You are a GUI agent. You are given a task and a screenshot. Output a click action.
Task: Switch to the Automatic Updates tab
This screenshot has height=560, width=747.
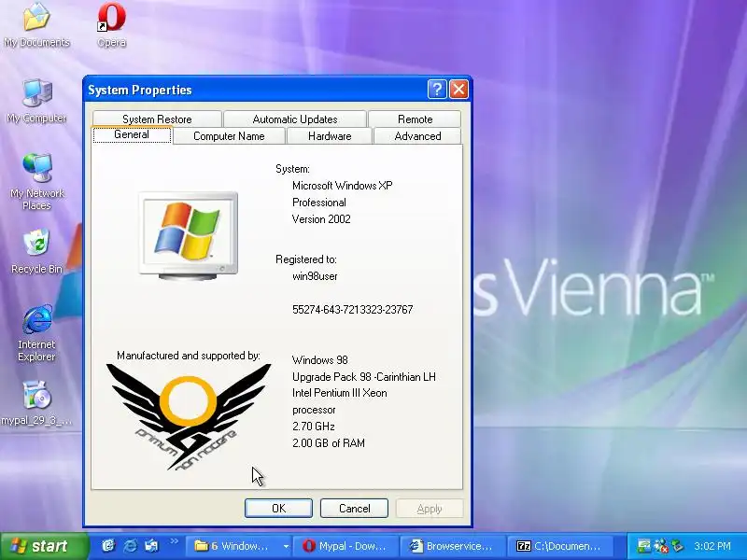point(295,119)
